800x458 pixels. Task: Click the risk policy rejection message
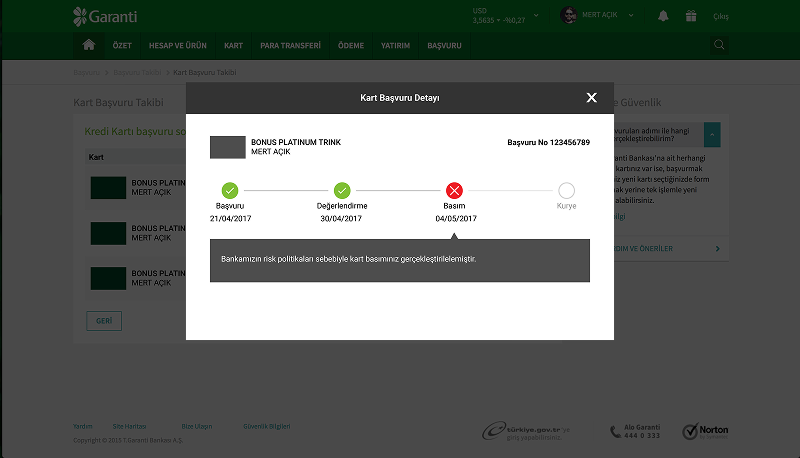[348, 259]
